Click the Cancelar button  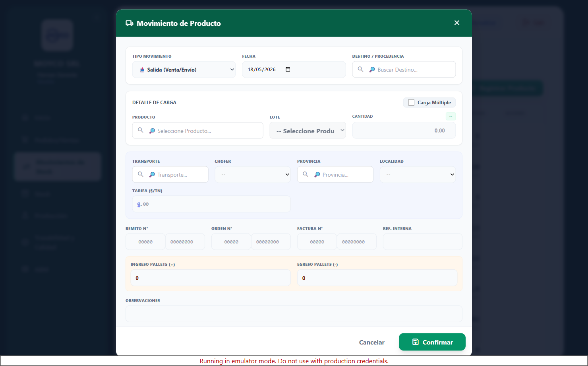pyautogui.click(x=372, y=342)
